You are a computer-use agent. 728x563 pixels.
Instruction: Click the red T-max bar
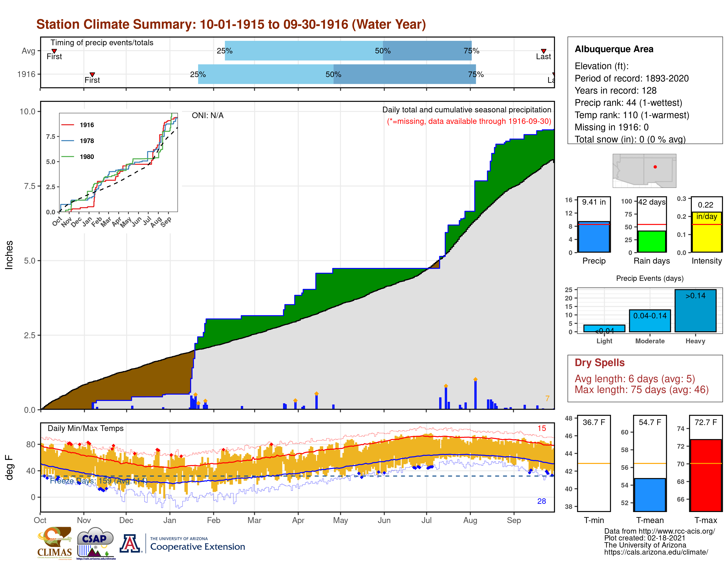point(706,475)
